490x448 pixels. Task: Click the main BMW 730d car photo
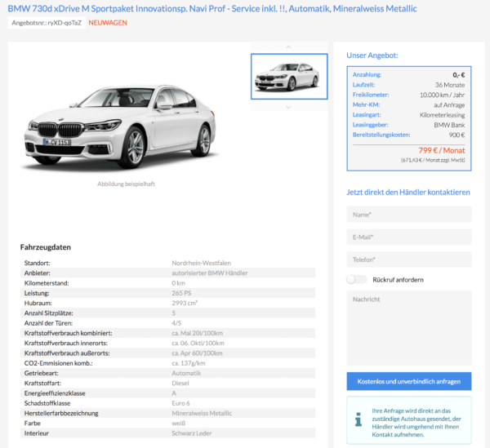(120, 128)
